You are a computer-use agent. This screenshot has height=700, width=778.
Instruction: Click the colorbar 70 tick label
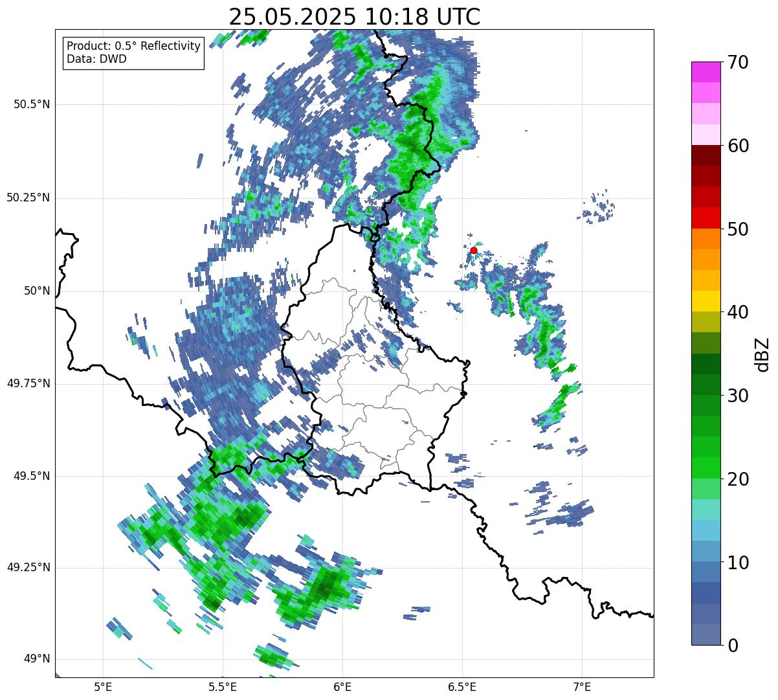pos(739,62)
